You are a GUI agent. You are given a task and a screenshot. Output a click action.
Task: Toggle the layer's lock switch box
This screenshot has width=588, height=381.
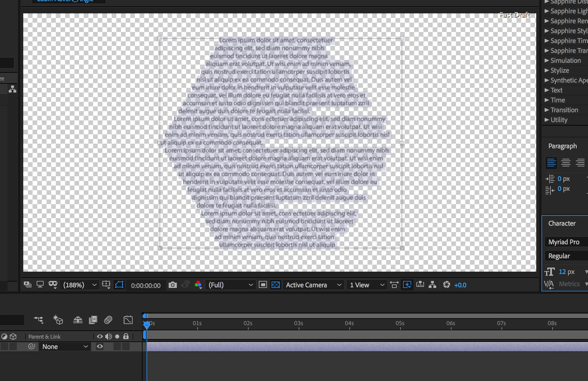coord(126,346)
